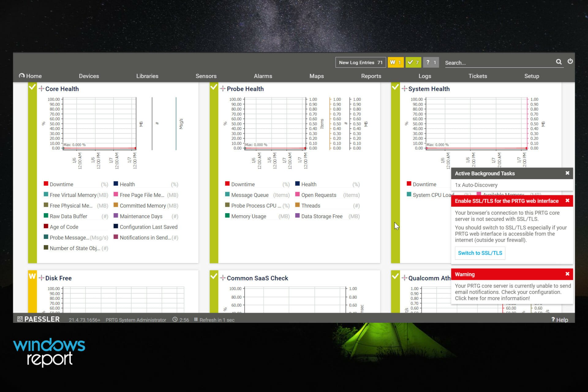Close the Active Background Tasks popup

(567, 173)
